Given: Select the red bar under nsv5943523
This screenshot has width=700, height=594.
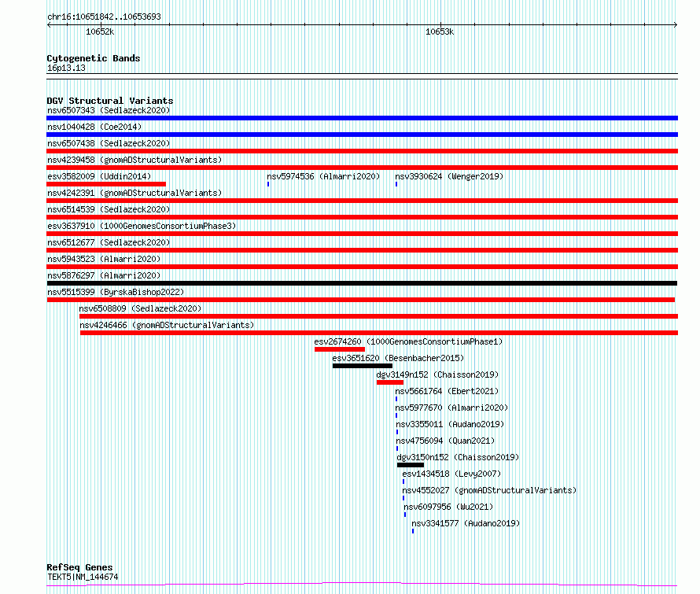Looking at the screenshot, I should pyautogui.click(x=362, y=267).
